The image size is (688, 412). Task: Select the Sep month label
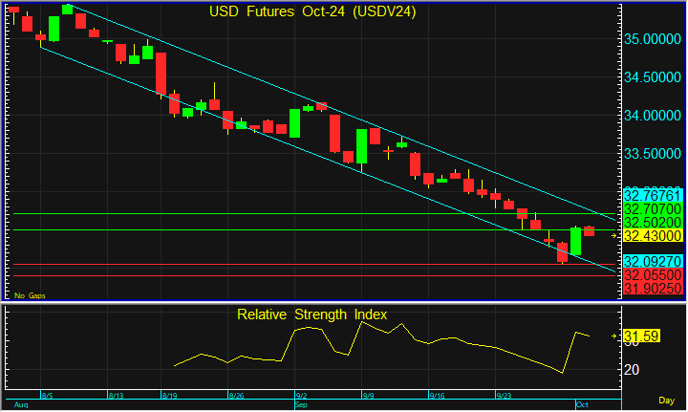click(300, 406)
